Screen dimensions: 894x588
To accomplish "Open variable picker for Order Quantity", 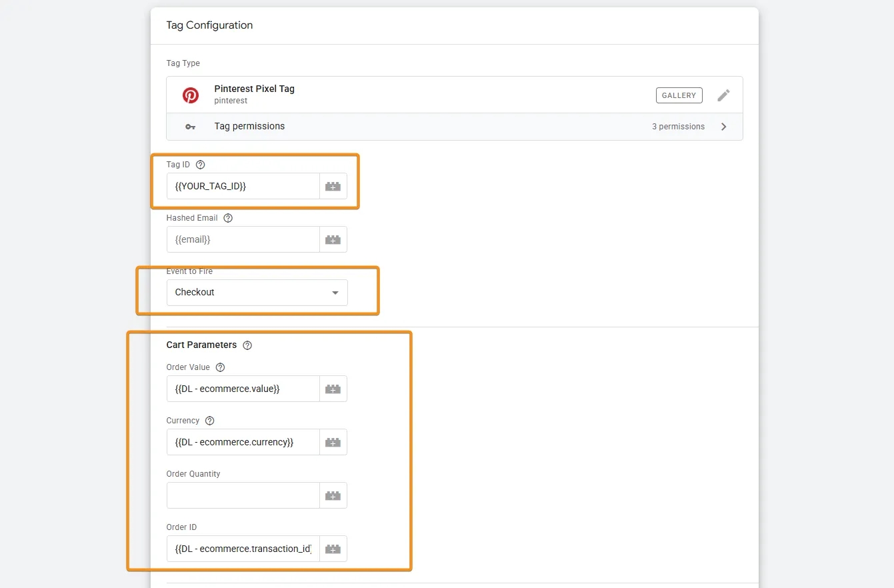I will (333, 495).
